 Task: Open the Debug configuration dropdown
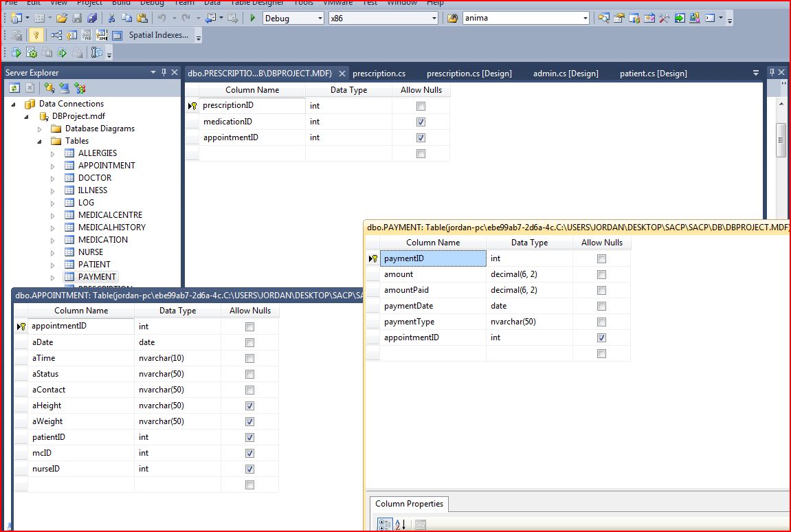(320, 19)
